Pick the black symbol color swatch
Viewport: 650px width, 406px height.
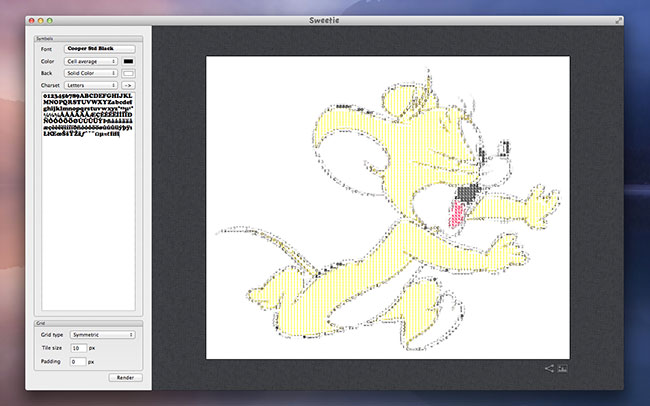tap(128, 61)
